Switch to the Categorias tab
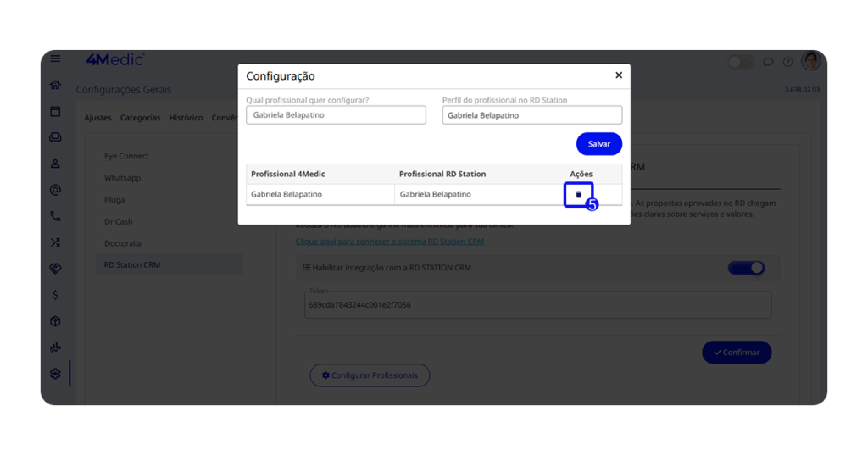 [140, 118]
